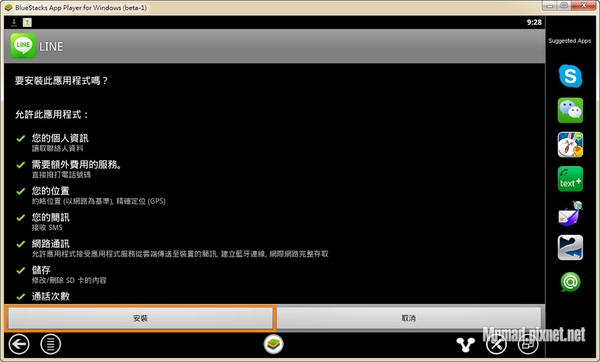Viewport: 600px width, 362px height.
Task: Click the BlueStacks home logo button
Action: [x=274, y=344]
